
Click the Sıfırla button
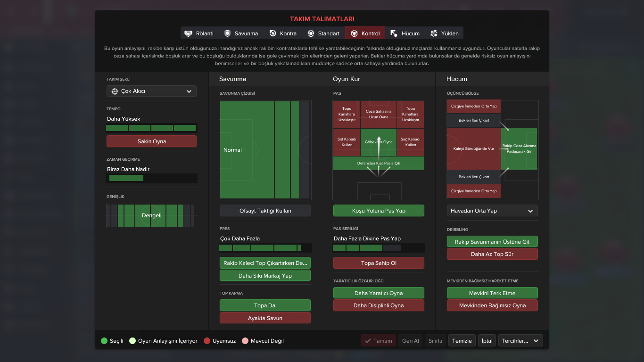coord(435,341)
